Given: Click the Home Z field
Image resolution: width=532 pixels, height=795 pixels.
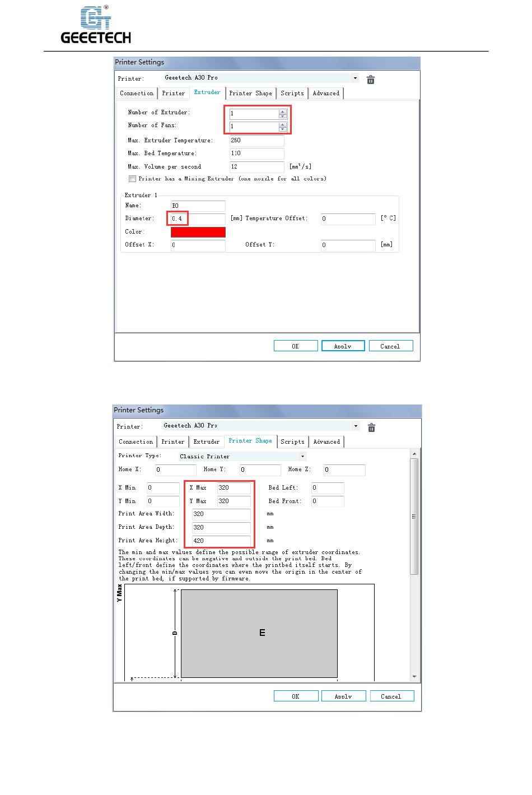Looking at the screenshot, I should pos(344,470).
